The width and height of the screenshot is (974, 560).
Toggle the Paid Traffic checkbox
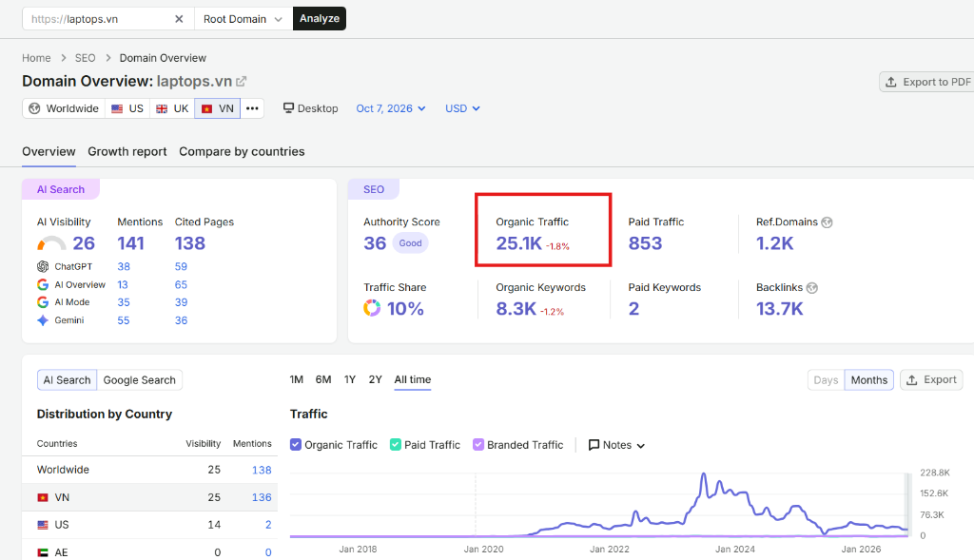coord(395,445)
